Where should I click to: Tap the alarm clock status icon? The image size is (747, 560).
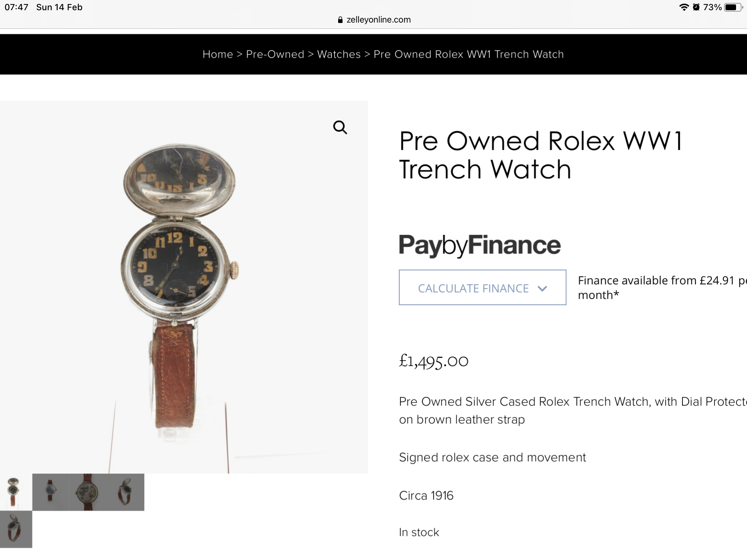696,7
